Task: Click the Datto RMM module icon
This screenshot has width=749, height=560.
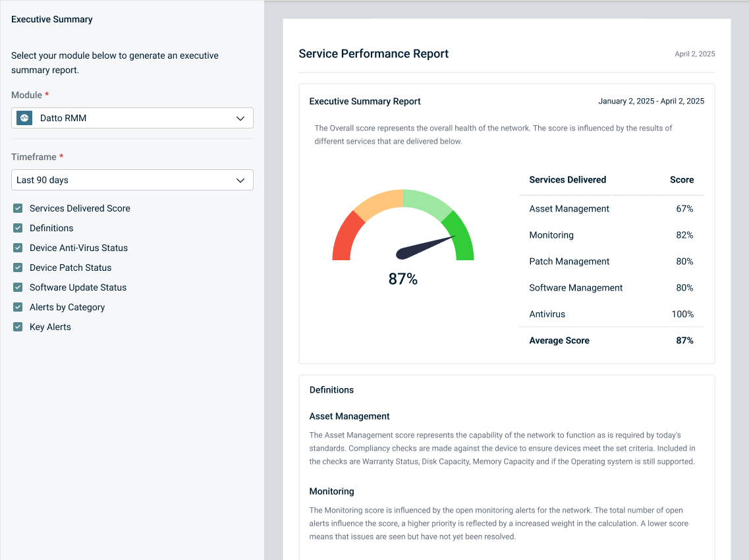Action: click(24, 119)
